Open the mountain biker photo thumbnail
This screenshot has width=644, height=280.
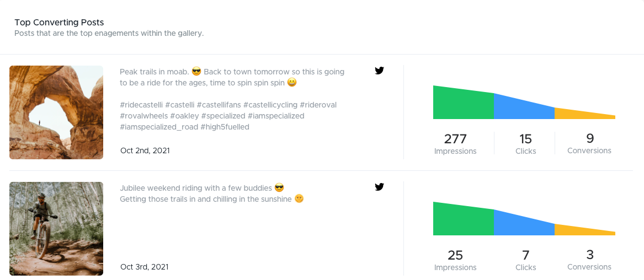click(x=56, y=229)
